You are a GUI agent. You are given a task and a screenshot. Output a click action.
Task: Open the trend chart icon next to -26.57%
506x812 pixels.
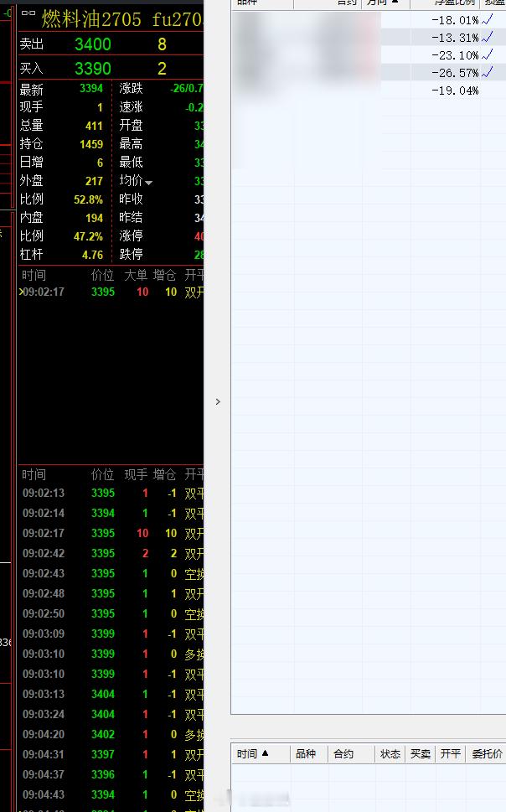point(488,73)
